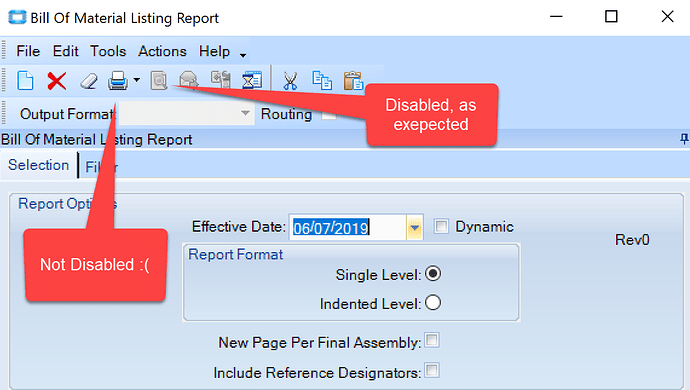Expand the menu bar overflow arrow
The width and height of the screenshot is (690, 390).
(x=243, y=55)
